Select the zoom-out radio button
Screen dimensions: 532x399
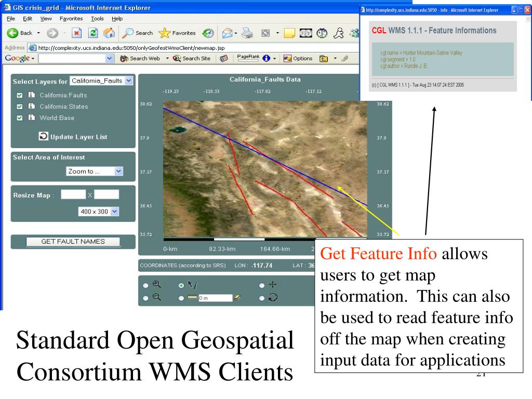[x=145, y=298]
